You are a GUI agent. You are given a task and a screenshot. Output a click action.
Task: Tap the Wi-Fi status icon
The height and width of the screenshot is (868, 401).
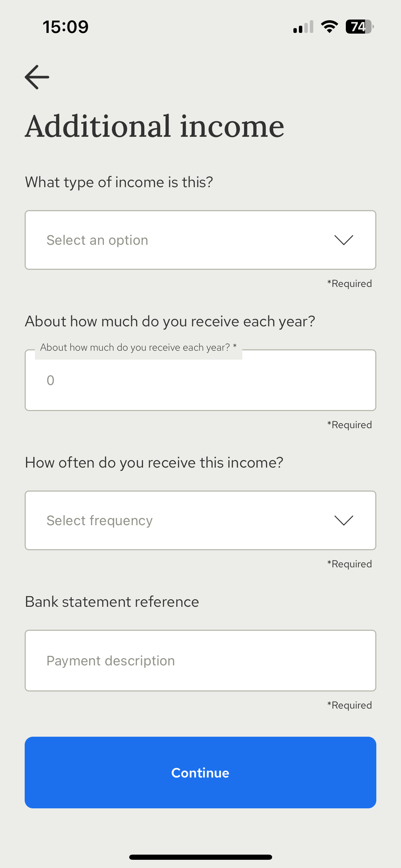(x=329, y=27)
